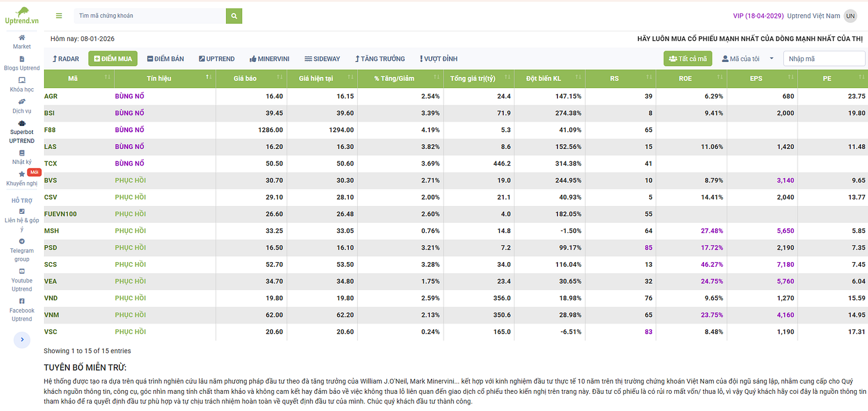Click ROE value 46.27% for SCS
The width and height of the screenshot is (868, 411).
pyautogui.click(x=712, y=264)
